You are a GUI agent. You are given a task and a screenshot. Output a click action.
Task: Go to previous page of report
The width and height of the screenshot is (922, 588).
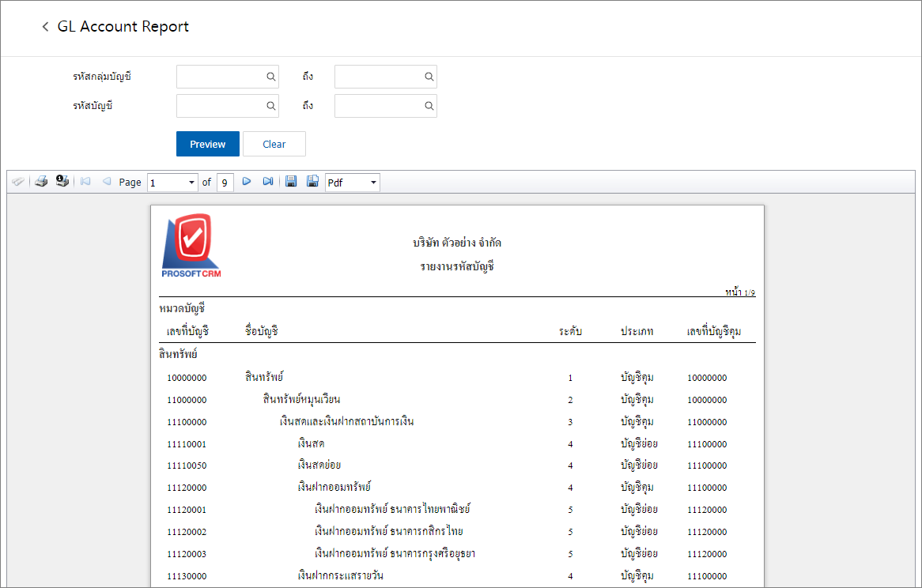click(x=107, y=182)
